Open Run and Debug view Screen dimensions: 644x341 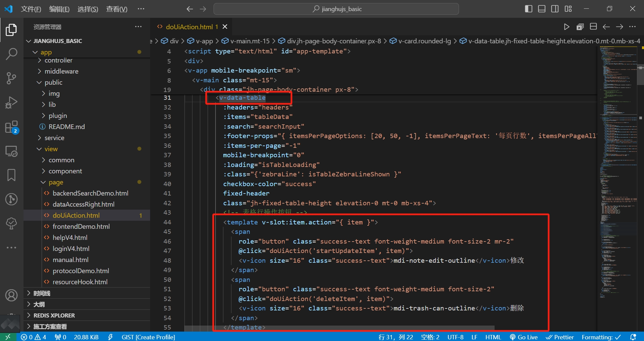pos(11,102)
